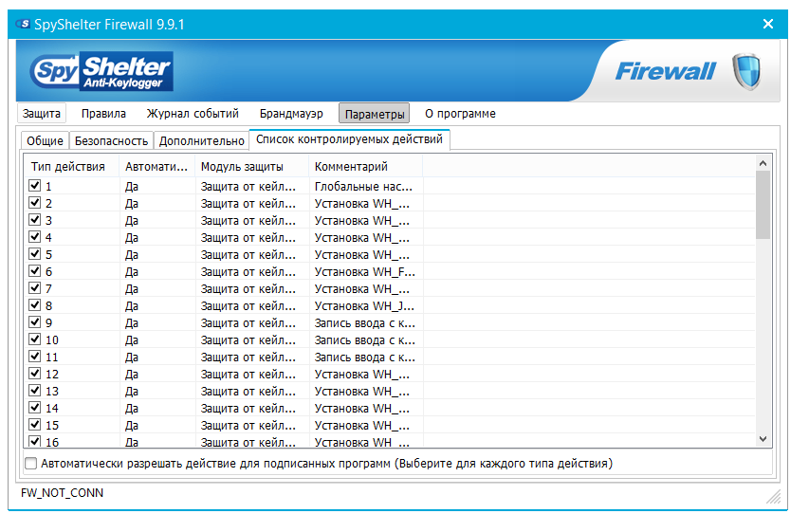Click the Firewall shield icon
The width and height of the screenshot is (809, 532).
pyautogui.click(x=746, y=71)
